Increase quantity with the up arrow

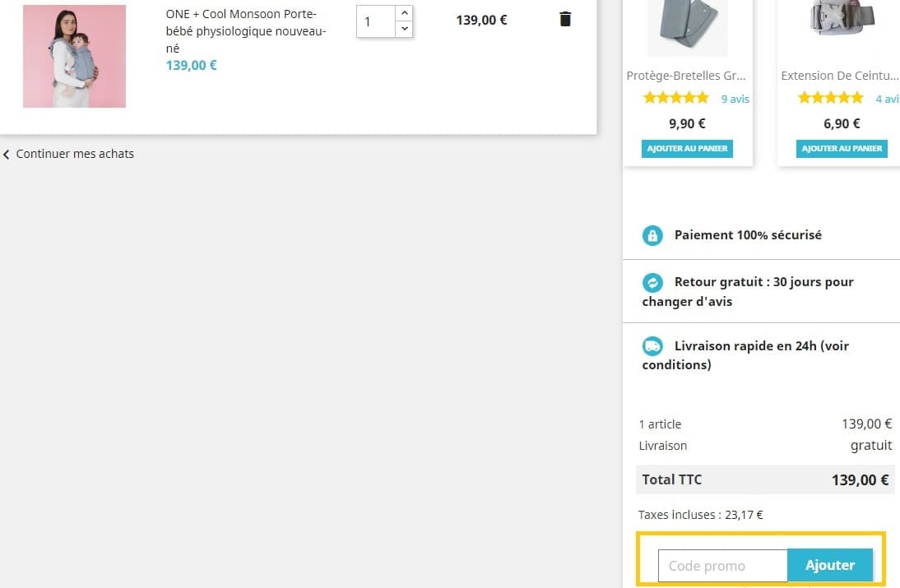pos(404,12)
